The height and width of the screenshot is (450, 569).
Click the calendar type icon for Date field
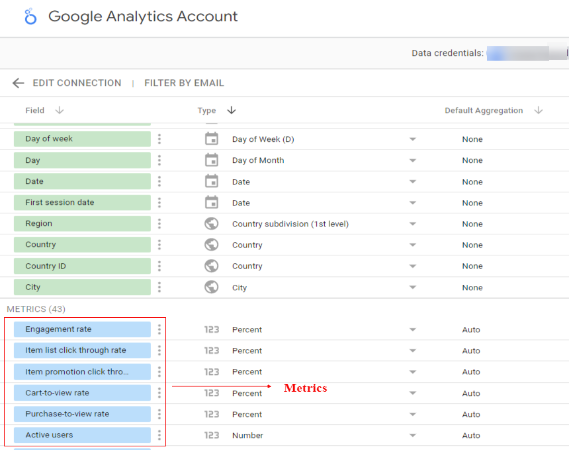(x=212, y=181)
